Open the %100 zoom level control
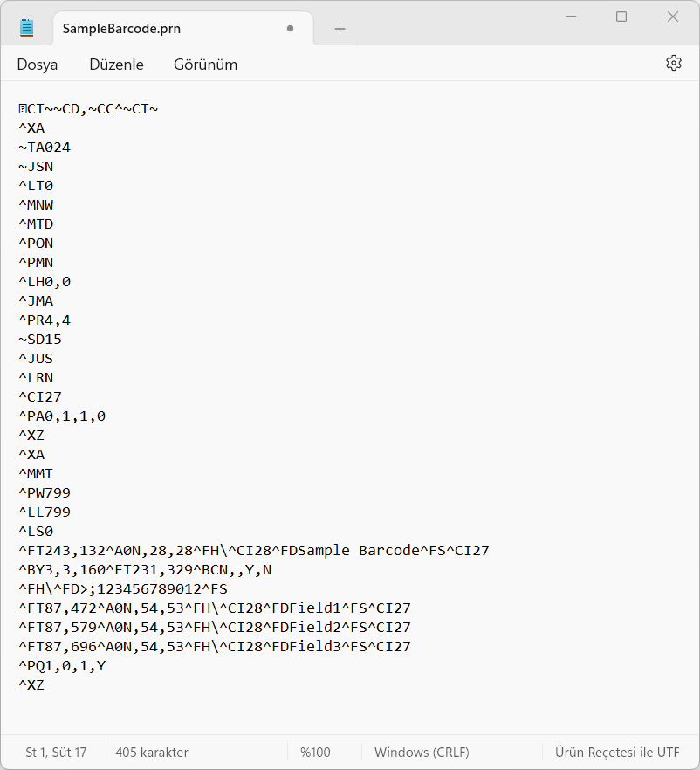The width and height of the screenshot is (700, 770). tap(315, 752)
